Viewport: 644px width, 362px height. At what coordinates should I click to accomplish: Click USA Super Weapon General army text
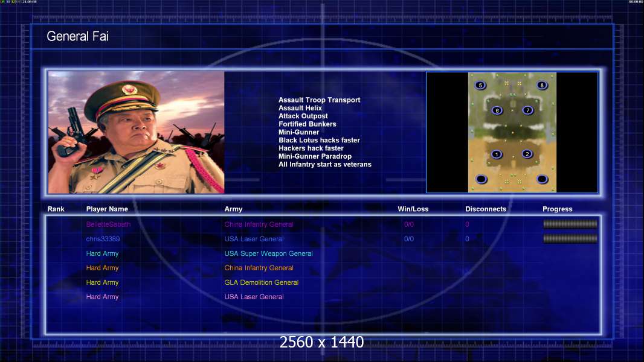tap(269, 253)
